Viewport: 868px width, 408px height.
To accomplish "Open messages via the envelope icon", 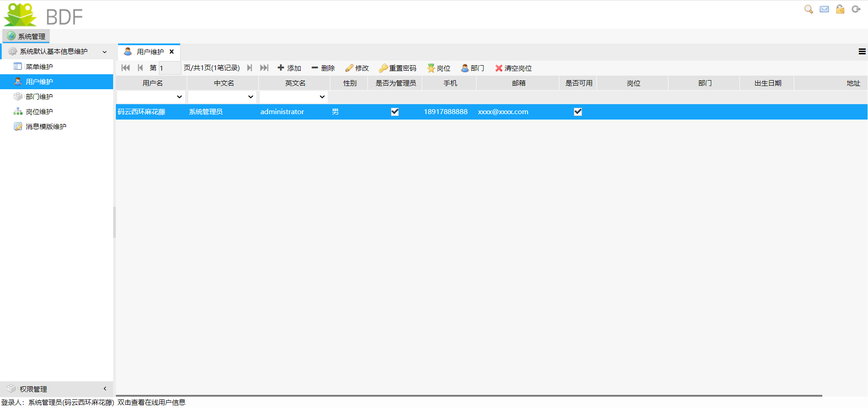I will (x=824, y=9).
